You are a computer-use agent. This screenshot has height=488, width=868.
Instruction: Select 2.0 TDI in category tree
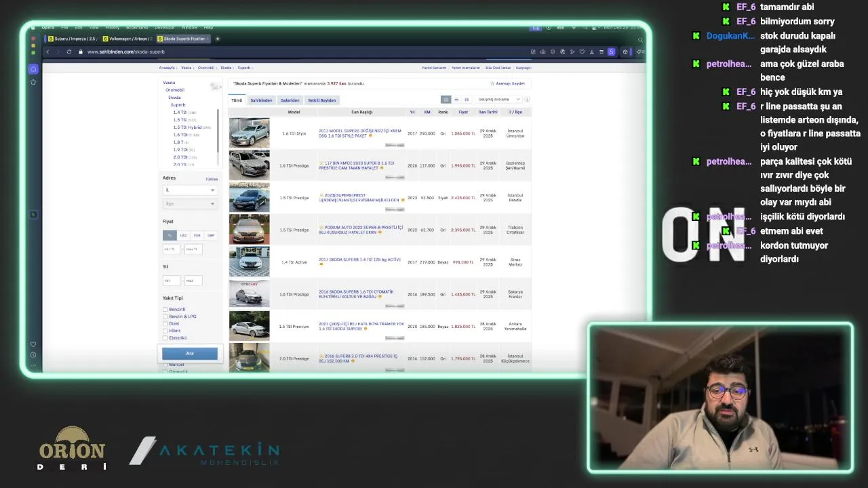click(x=180, y=157)
